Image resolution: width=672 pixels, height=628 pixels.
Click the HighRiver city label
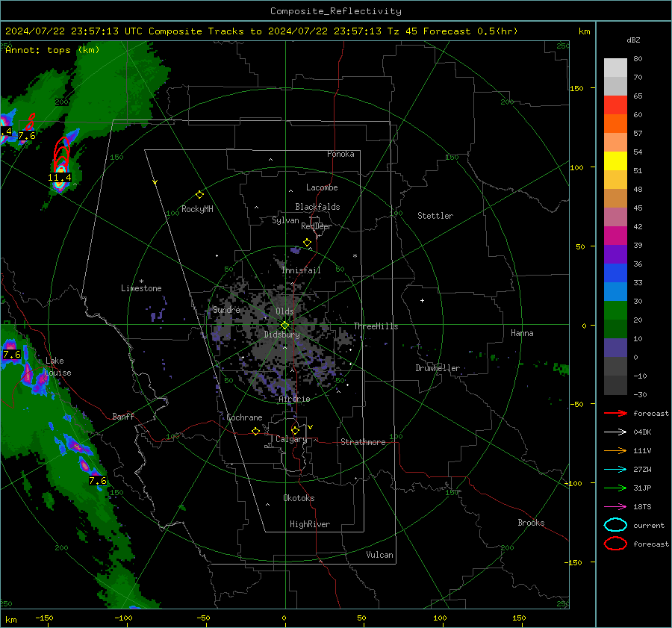click(310, 524)
